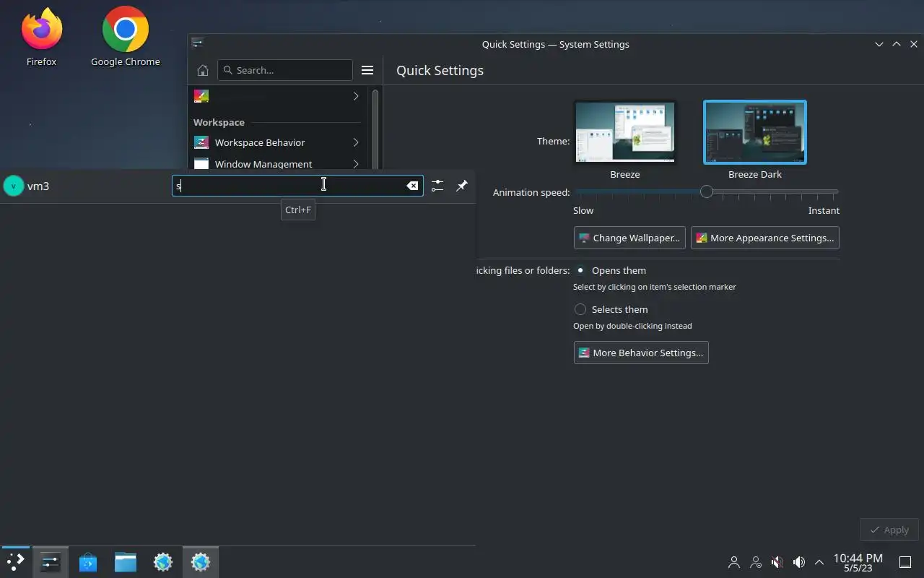Expand the Appearance item chevron
The height and width of the screenshot is (578, 924).
click(x=356, y=96)
